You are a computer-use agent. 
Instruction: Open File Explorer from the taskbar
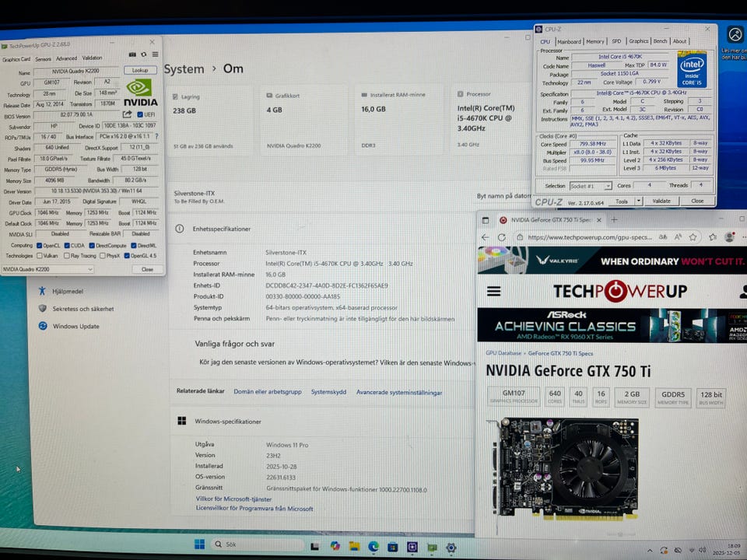(354, 546)
